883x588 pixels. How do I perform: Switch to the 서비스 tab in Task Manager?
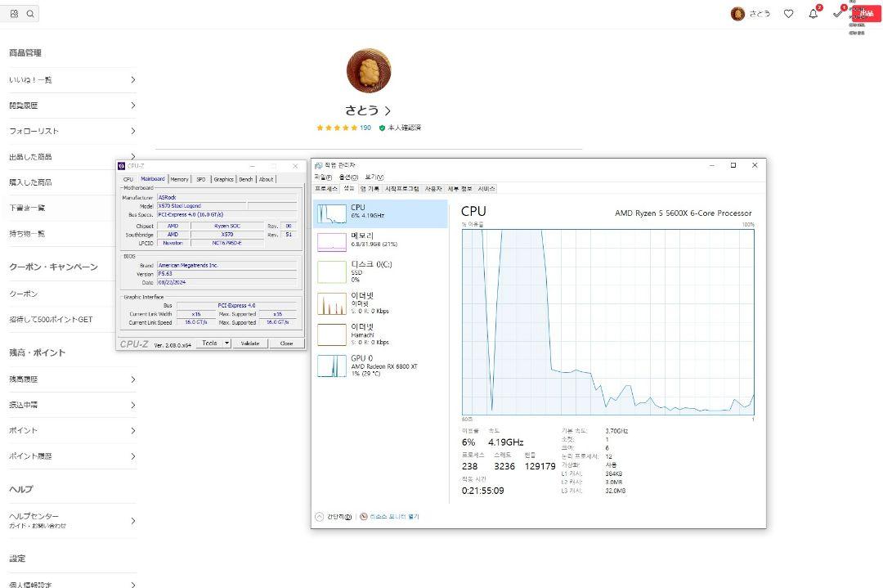[486, 189]
